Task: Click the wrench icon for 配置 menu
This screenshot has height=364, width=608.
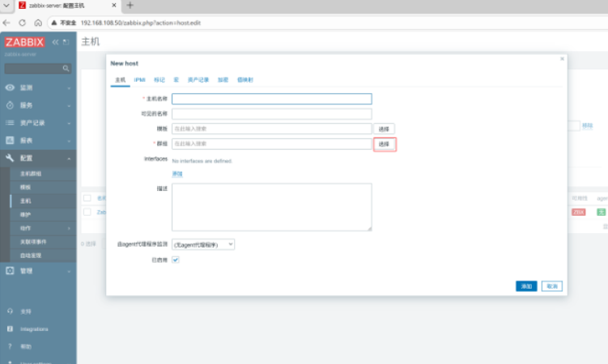Action: pyautogui.click(x=10, y=158)
